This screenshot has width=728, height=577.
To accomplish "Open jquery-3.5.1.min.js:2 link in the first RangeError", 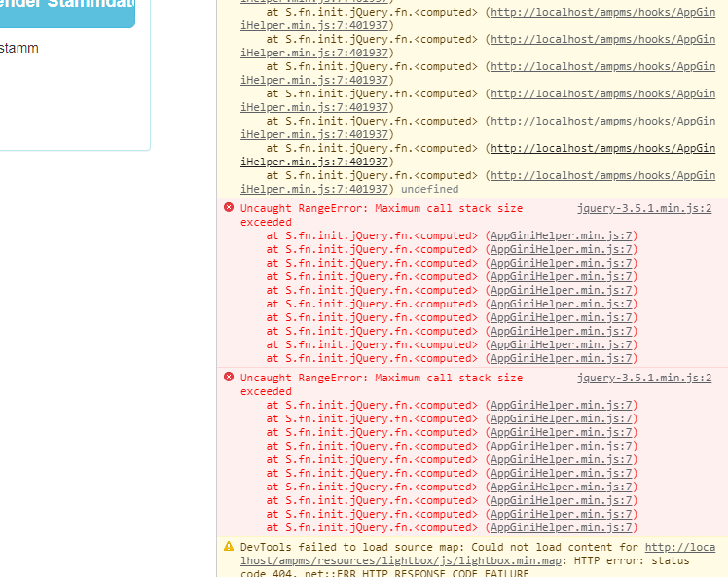I will [644, 208].
